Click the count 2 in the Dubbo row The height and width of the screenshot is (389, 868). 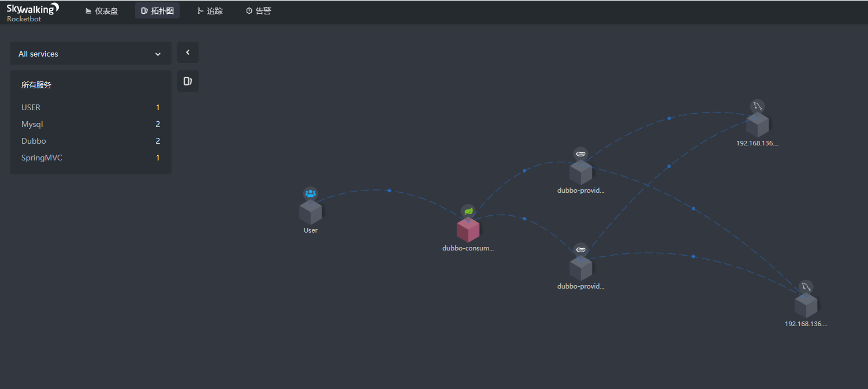coord(158,141)
